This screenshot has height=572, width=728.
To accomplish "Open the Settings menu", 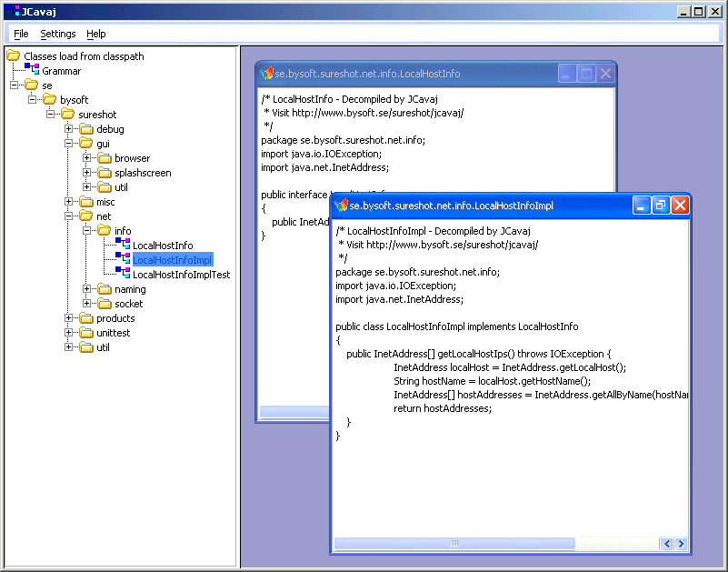I will (57, 34).
